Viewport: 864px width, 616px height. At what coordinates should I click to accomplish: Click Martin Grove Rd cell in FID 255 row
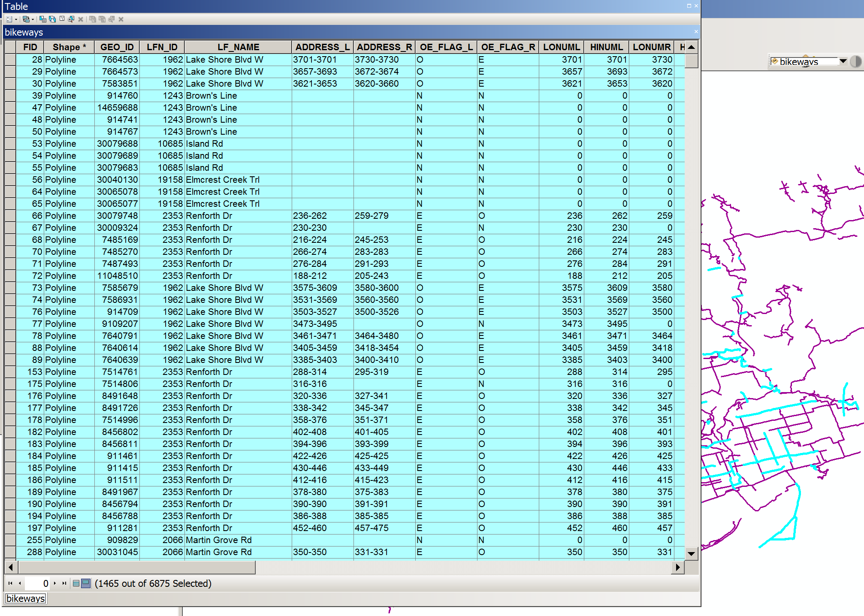[x=238, y=540]
